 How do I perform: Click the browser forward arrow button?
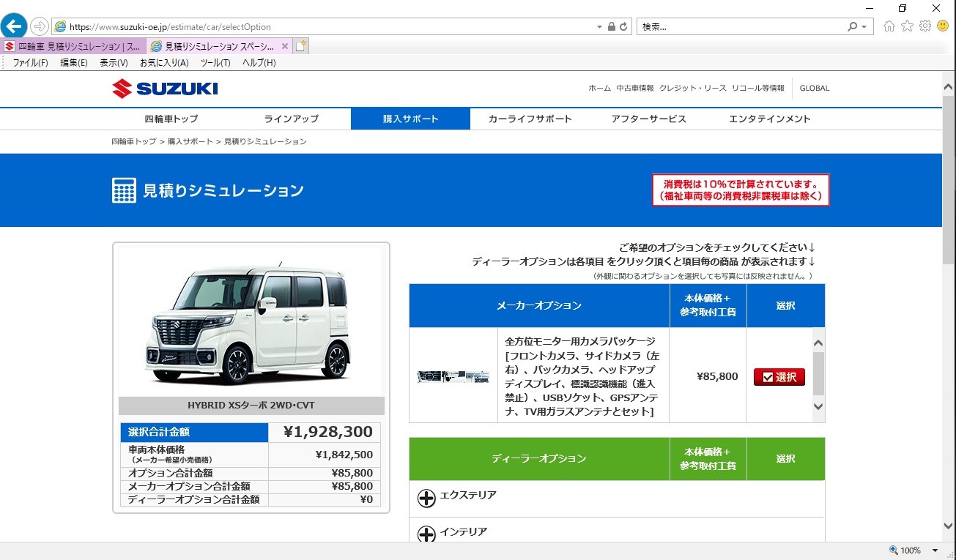click(x=39, y=26)
